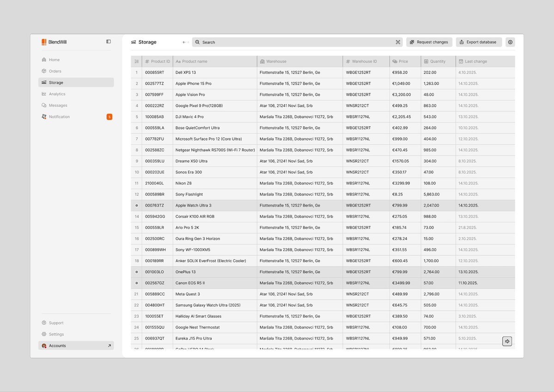Select row number 12 for Sony Flashlight
Viewport: 554px width, 392px height.
click(x=136, y=195)
